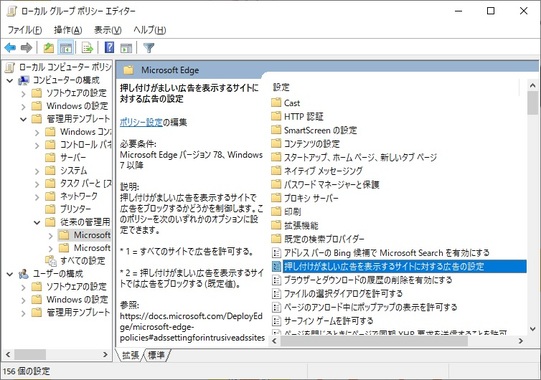Select すべての設定 in the tree
The height and width of the screenshot is (380, 541).
click(76, 261)
